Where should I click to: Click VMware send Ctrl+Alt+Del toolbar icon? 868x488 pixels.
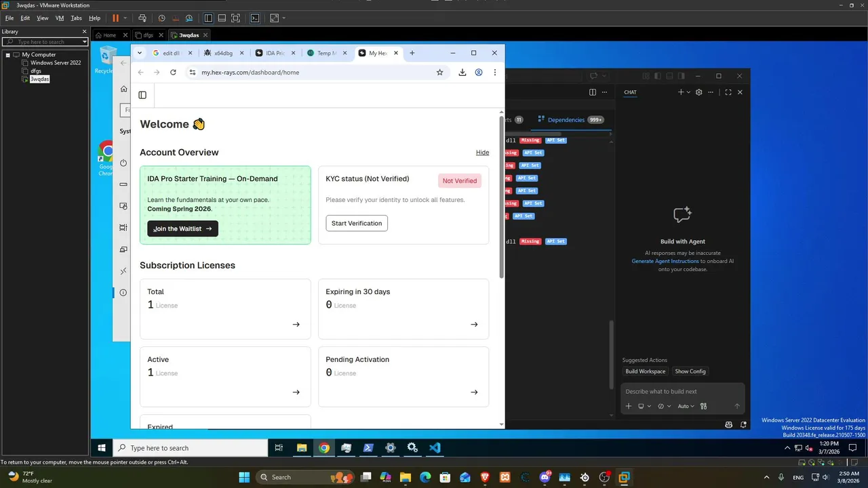coord(142,18)
